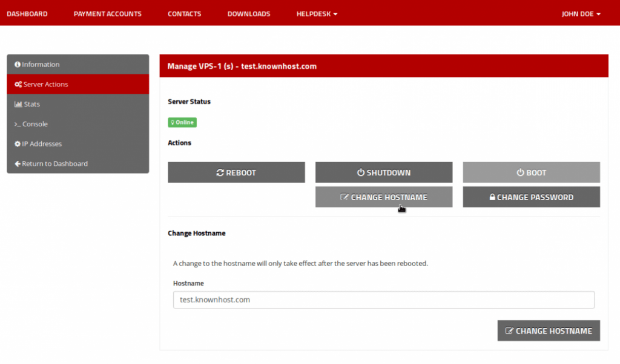
Task: Click the Server Status heading
Action: 189,102
